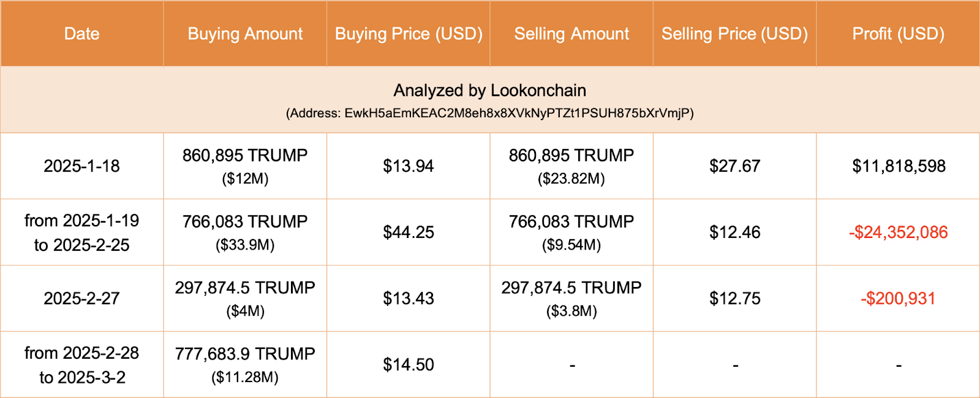
Task: Select the $44.25 buying price cell
Action: [x=409, y=232]
